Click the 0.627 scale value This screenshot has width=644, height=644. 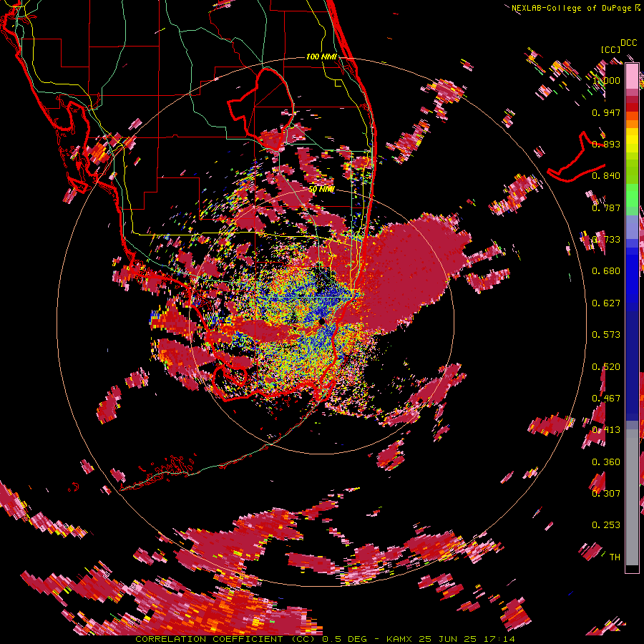tap(606, 303)
